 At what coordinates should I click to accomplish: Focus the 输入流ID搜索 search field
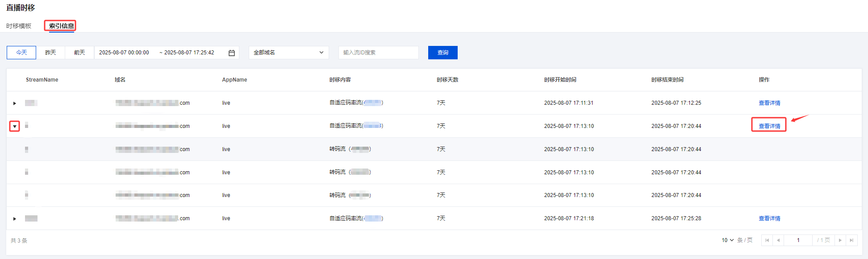click(378, 53)
